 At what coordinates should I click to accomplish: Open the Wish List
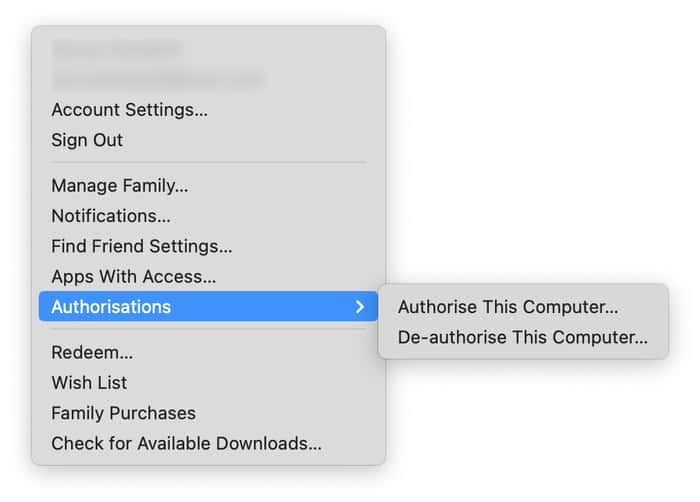pyautogui.click(x=89, y=382)
